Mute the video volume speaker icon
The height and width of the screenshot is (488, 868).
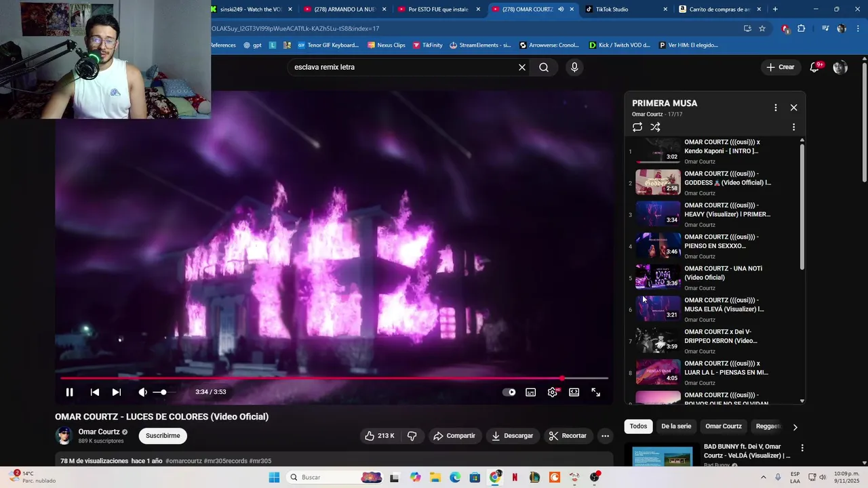[x=142, y=392]
